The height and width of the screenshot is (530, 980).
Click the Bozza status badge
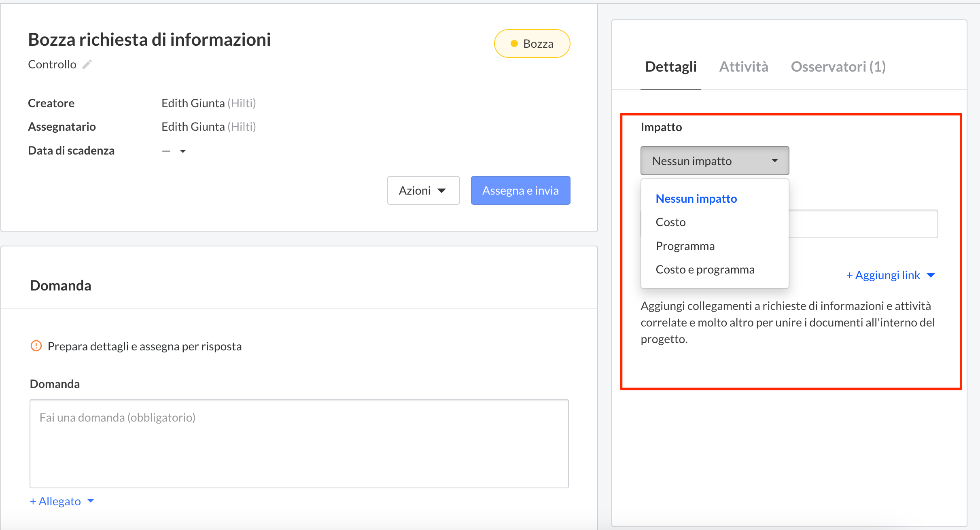532,44
